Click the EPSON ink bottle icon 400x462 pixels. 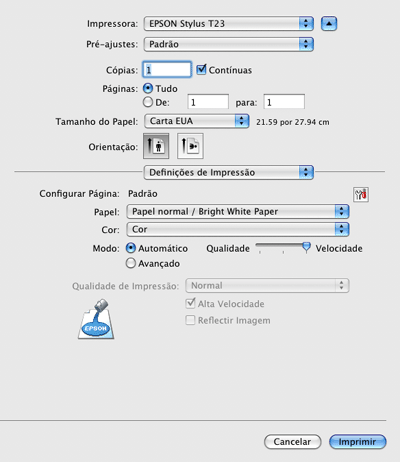[96, 319]
